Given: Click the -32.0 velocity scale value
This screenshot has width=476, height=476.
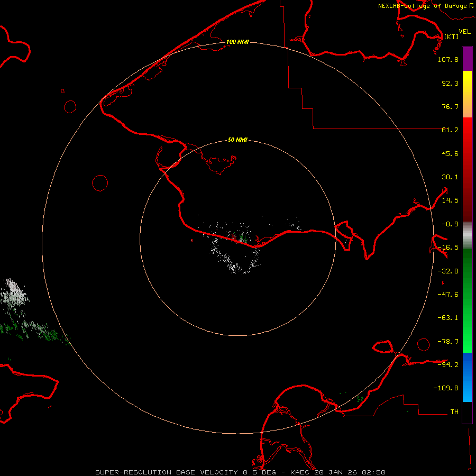Looking at the screenshot, I should 448,271.
